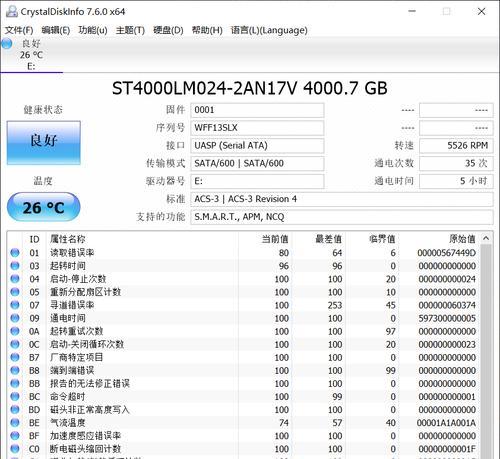Click the firmware field showing 0001
The width and height of the screenshot is (500, 459).
257,110
